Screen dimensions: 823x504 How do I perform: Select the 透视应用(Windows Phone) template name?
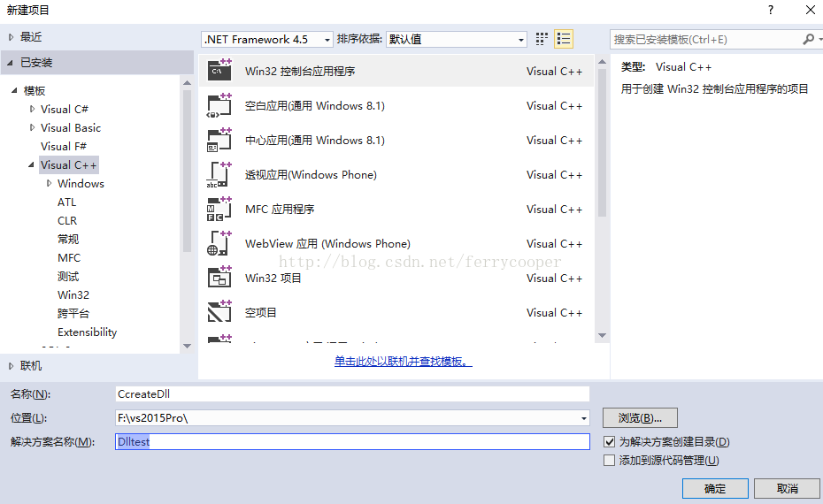[311, 175]
